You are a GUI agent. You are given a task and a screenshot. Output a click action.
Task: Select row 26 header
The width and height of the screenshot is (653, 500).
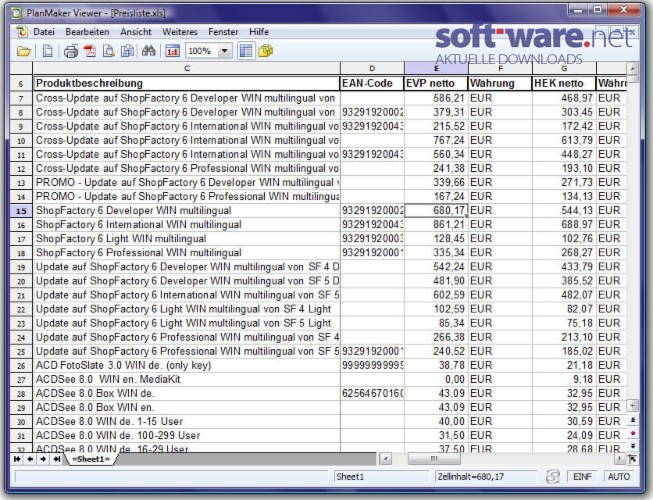(21, 366)
